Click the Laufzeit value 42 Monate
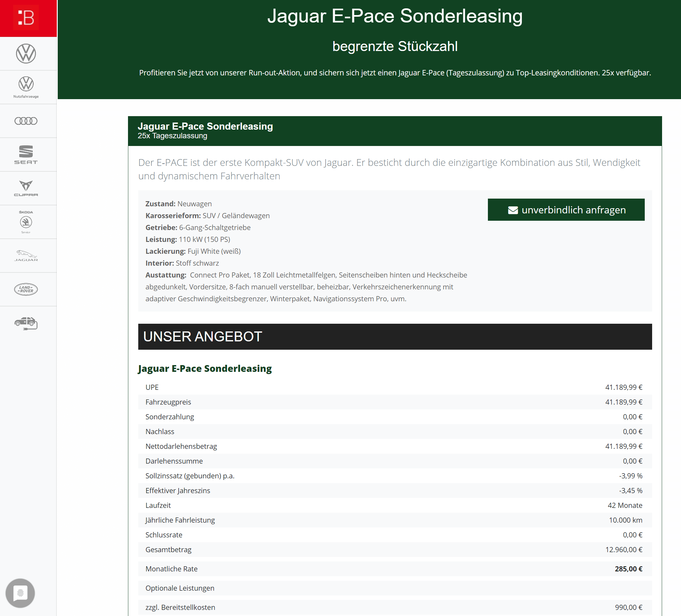The image size is (681, 616). (625, 506)
